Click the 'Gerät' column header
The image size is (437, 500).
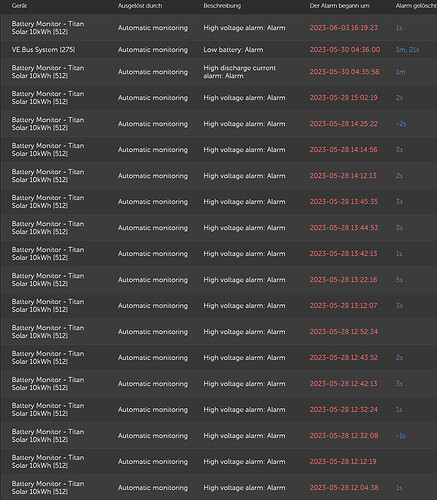click(x=19, y=6)
